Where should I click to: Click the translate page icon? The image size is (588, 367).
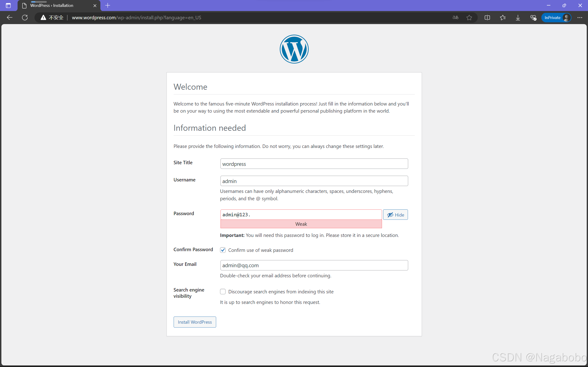[455, 17]
